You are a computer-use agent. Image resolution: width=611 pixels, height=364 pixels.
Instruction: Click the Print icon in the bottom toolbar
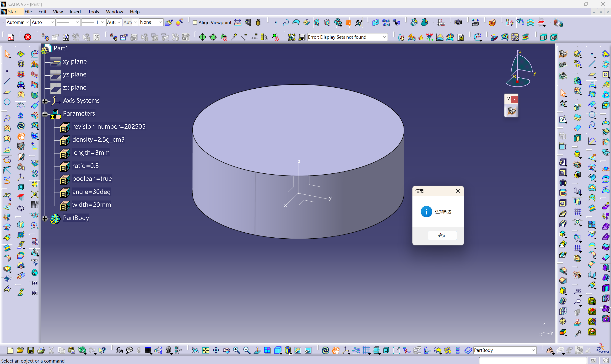coord(41,350)
